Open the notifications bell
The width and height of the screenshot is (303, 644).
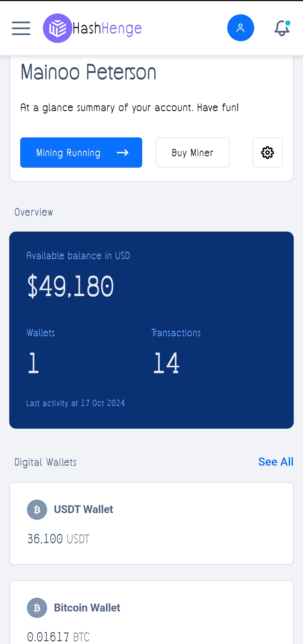click(282, 28)
